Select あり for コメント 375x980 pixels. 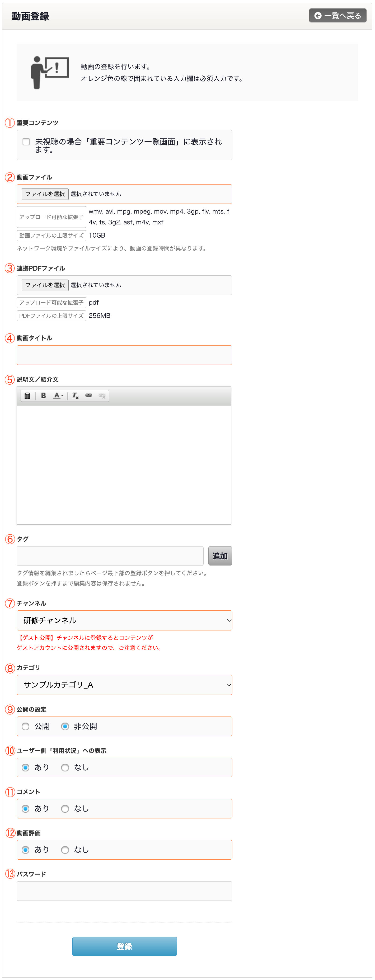point(26,808)
